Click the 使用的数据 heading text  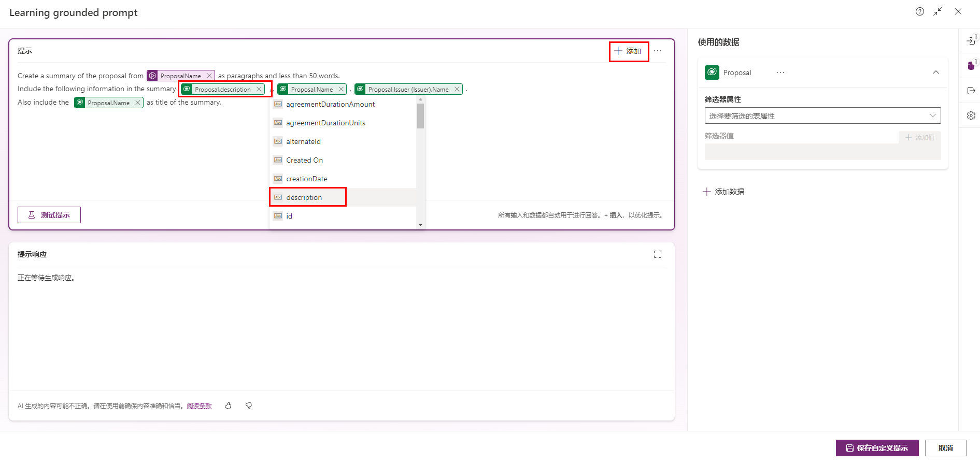[x=718, y=42]
